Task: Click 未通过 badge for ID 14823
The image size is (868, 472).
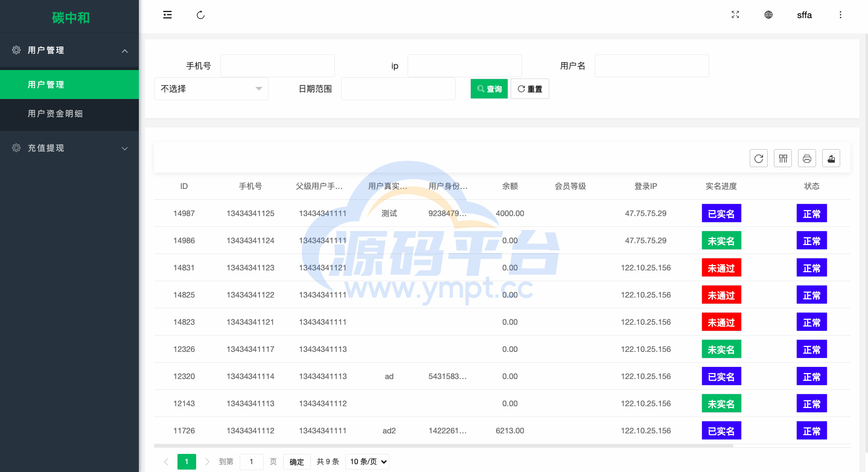Action: point(721,322)
